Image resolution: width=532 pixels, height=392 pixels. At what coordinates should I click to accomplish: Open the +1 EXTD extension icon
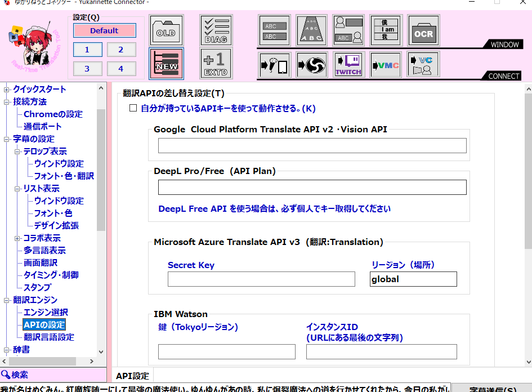tap(216, 64)
